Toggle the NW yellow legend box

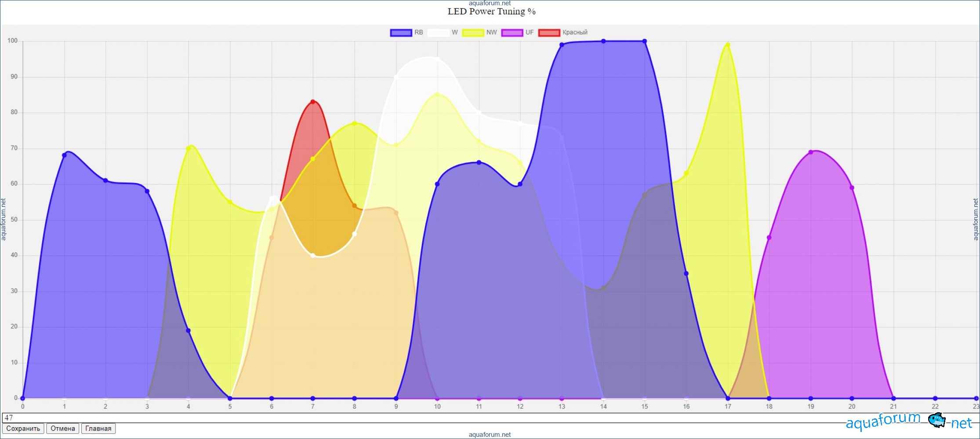coord(473,32)
